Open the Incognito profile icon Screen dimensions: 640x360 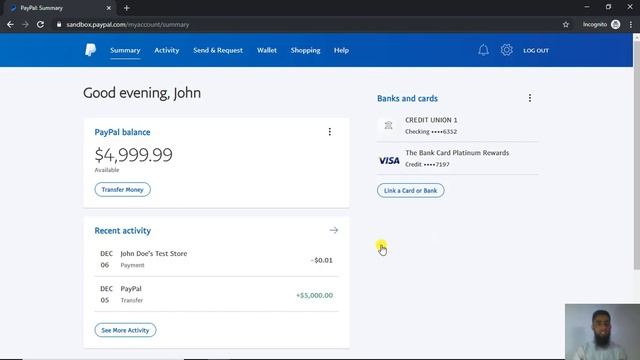coord(616,24)
